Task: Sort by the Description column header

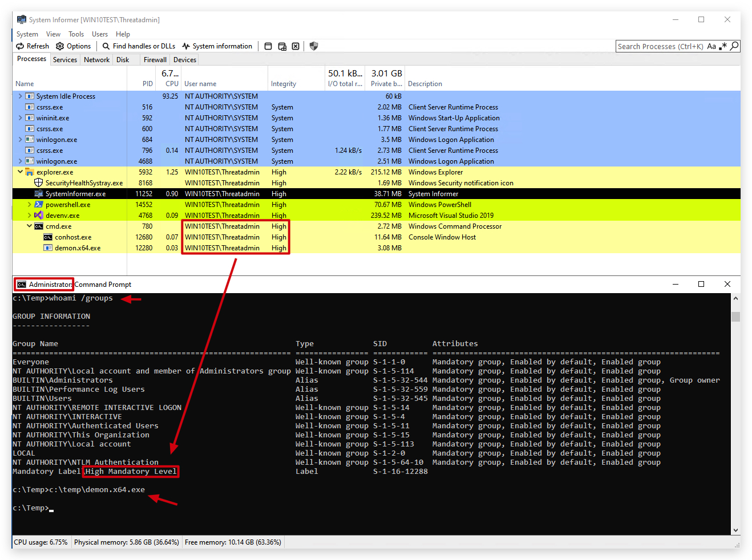Action: point(425,84)
